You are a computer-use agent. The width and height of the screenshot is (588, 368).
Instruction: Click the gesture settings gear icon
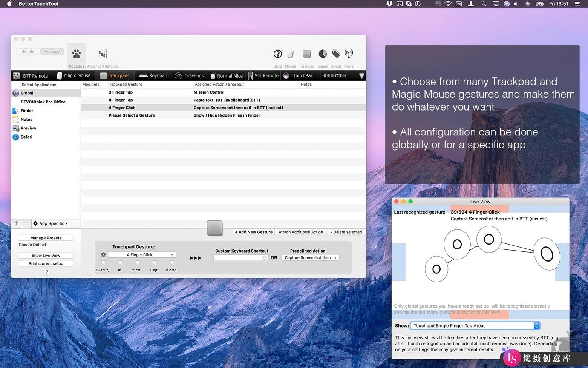(103, 255)
